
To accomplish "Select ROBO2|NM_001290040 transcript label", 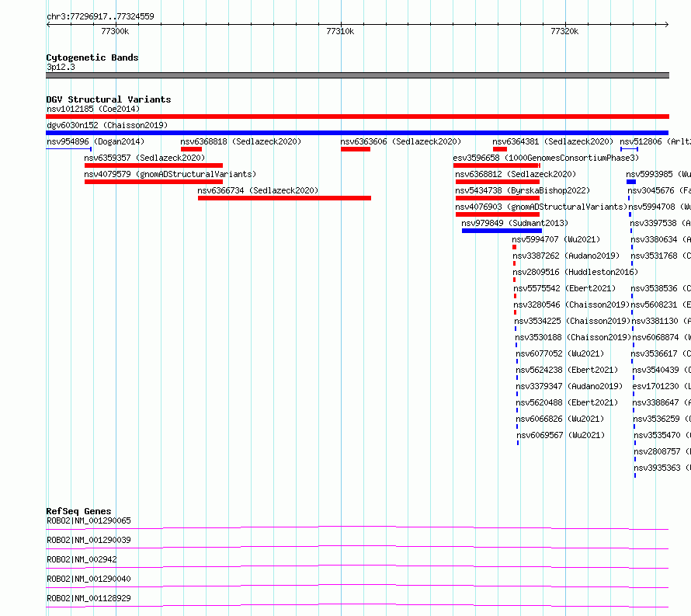I will (x=89, y=579).
